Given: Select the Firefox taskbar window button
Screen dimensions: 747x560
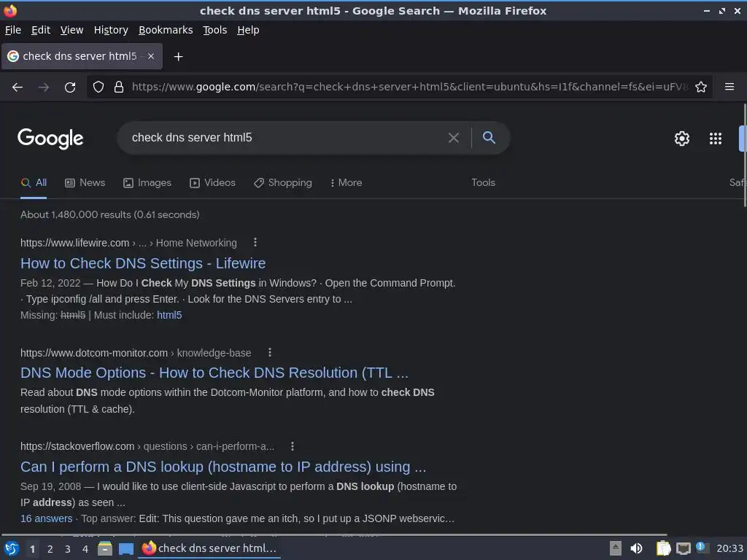Looking at the screenshot, I should tap(209, 548).
